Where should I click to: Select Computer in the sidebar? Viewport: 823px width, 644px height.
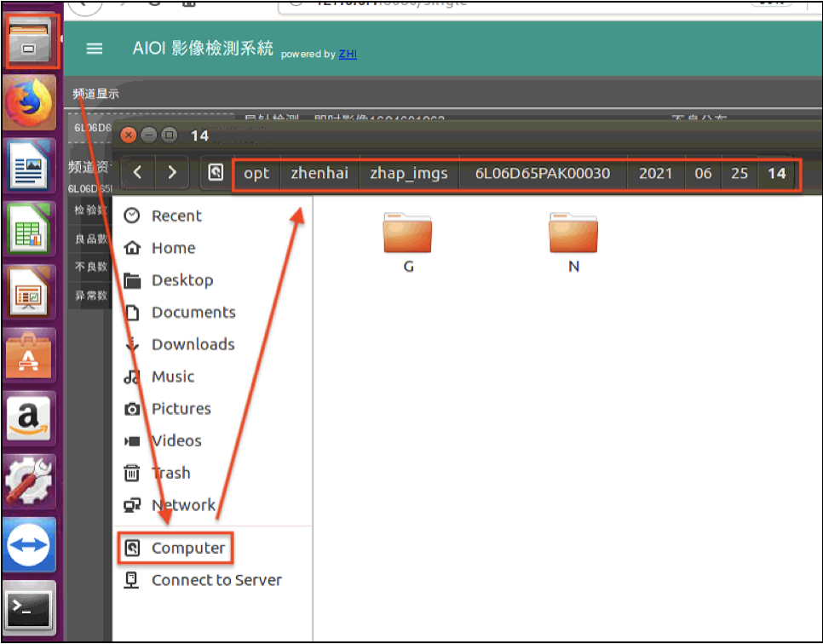pyautogui.click(x=187, y=548)
